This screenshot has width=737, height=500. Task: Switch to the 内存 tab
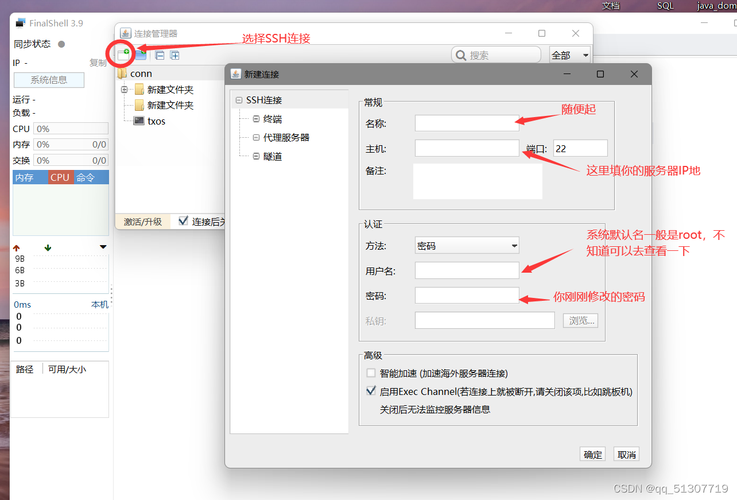point(30,178)
